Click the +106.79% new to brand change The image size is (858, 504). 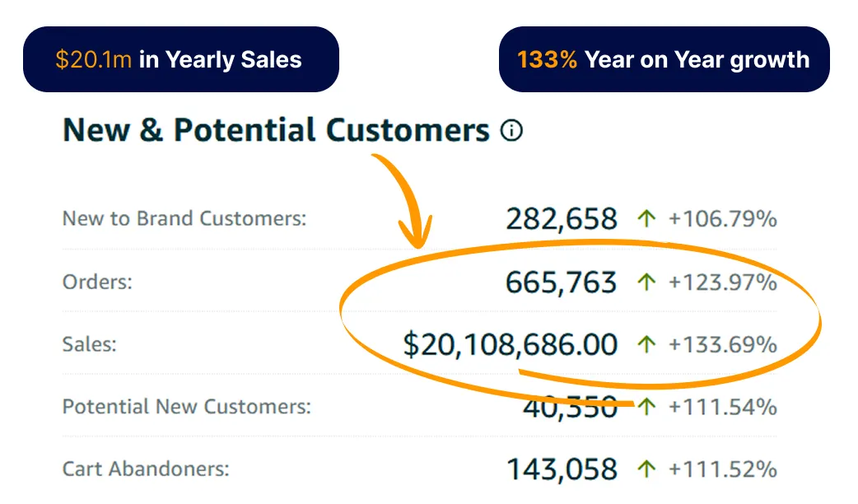[x=723, y=219]
